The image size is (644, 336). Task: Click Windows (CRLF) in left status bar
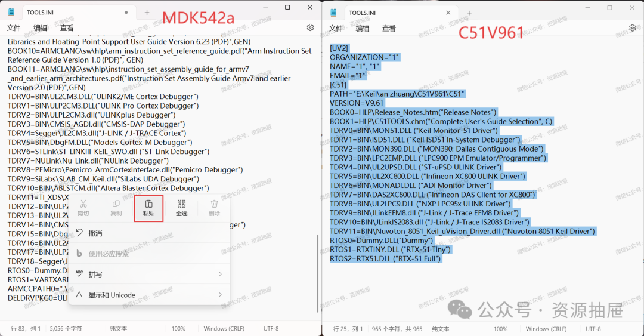pyautogui.click(x=224, y=329)
